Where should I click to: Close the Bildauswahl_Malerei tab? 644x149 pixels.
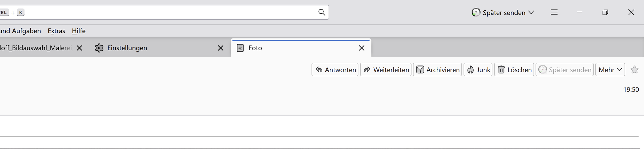79,48
